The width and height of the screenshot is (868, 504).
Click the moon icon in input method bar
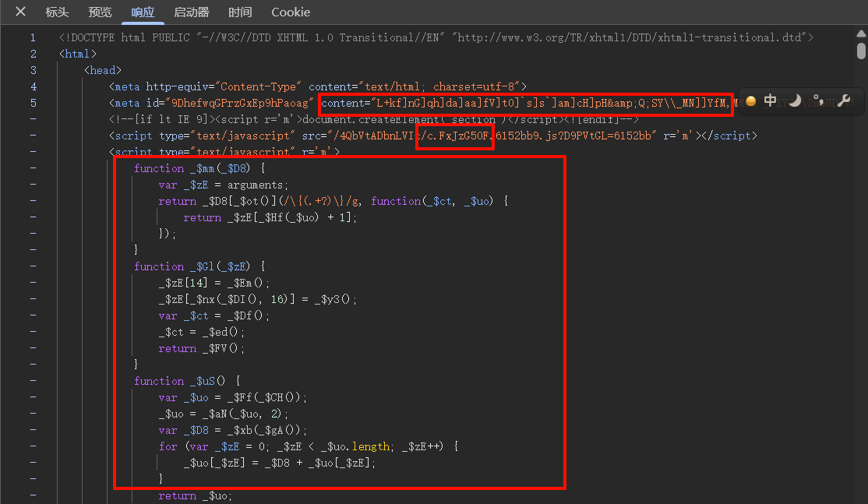pos(795,100)
